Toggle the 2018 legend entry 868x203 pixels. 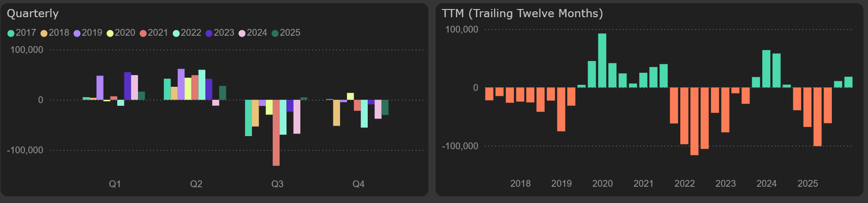click(x=55, y=33)
